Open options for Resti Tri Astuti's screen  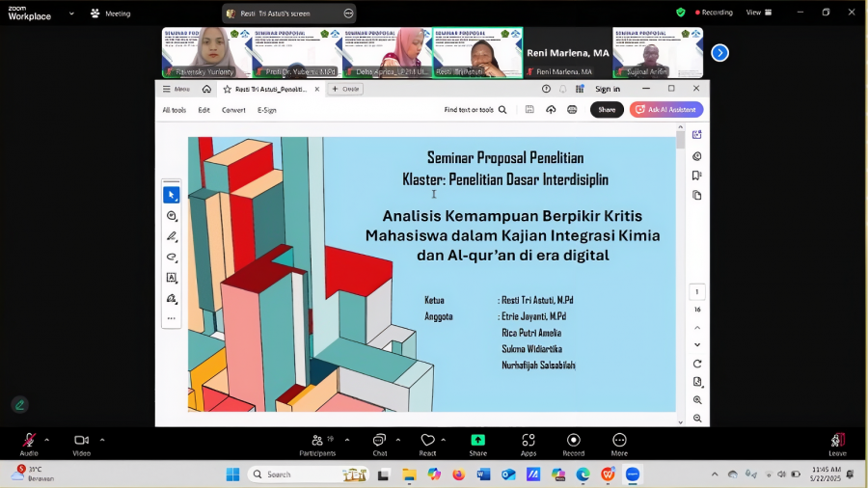tap(348, 14)
